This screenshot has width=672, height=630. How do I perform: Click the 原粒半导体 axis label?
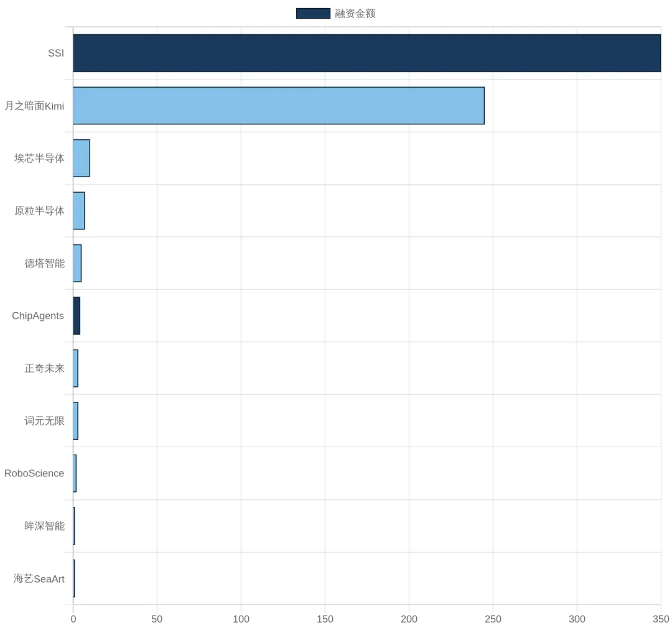(39, 211)
